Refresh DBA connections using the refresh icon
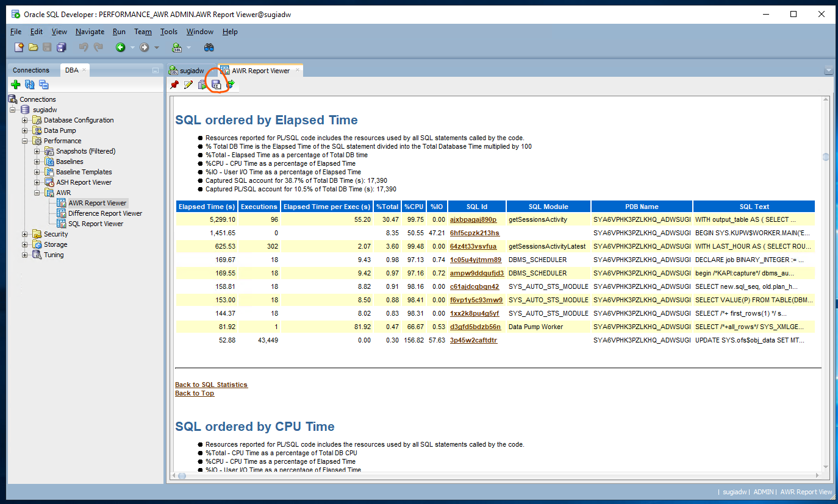Screen dimensions: 838x504 click(x=29, y=84)
